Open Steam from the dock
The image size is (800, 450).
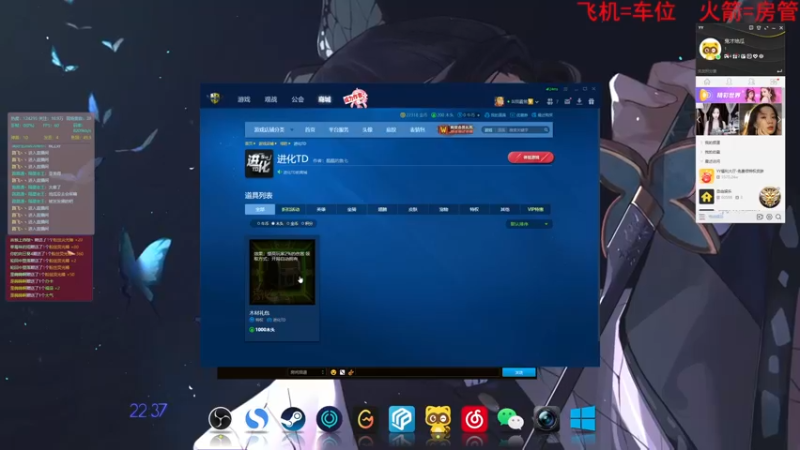coord(293,419)
